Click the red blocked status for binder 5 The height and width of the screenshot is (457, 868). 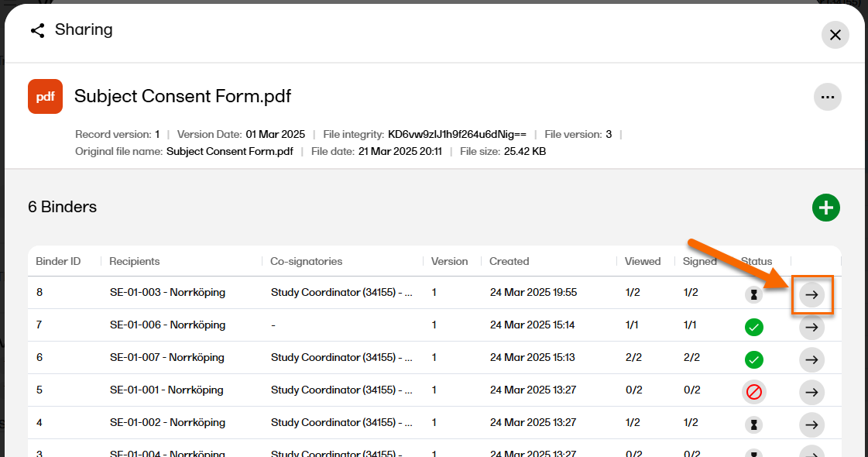(x=753, y=392)
